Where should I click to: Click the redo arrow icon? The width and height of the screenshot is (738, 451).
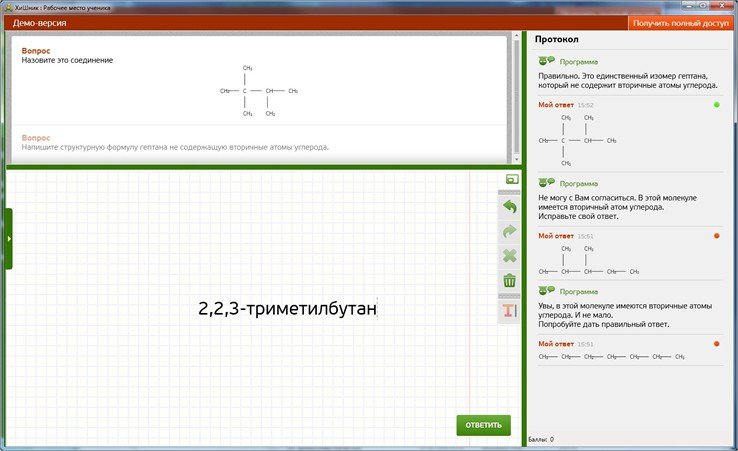(x=509, y=231)
